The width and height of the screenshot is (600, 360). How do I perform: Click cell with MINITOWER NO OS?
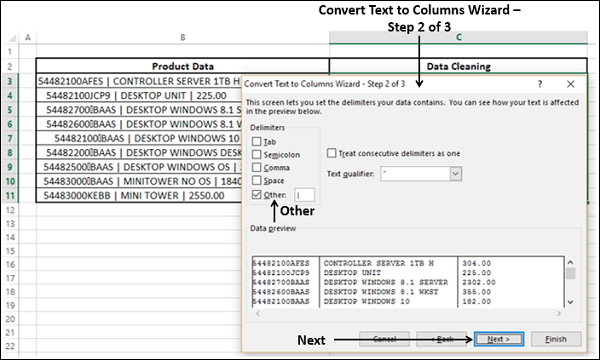click(x=139, y=181)
